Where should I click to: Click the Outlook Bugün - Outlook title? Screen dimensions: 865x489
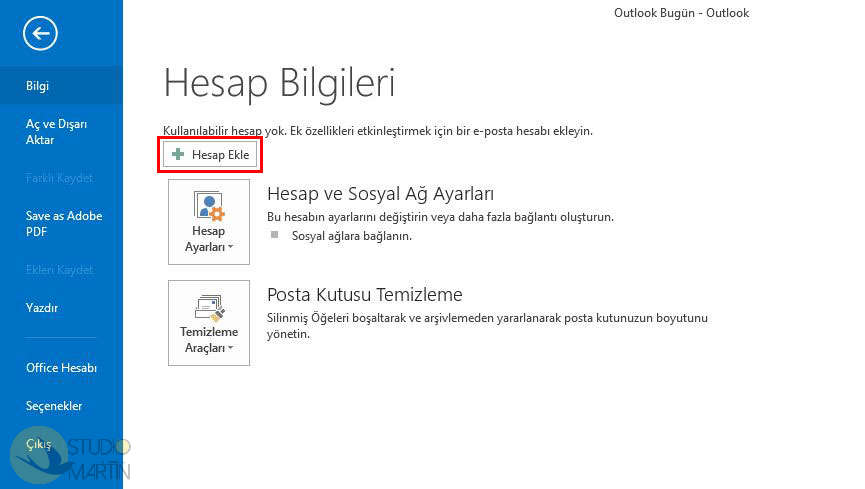(681, 13)
